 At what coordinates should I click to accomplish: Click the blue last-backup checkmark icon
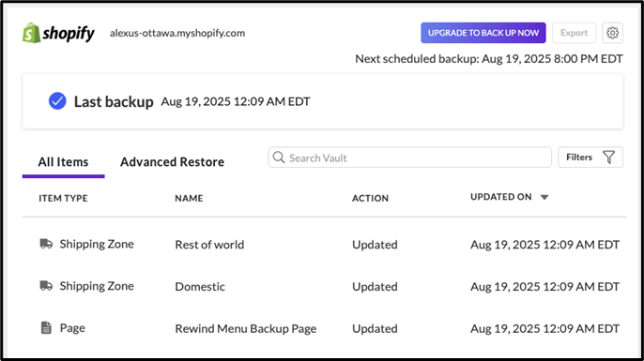[57, 101]
